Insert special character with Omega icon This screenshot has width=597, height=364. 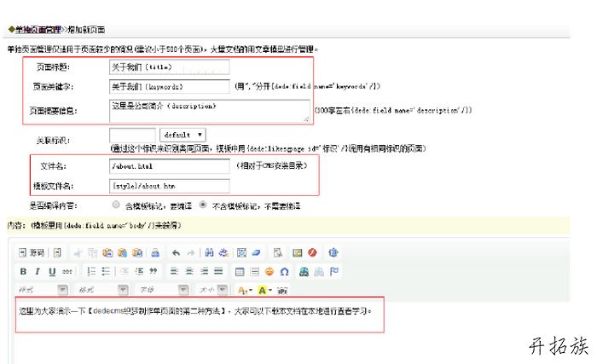pyautogui.click(x=284, y=271)
